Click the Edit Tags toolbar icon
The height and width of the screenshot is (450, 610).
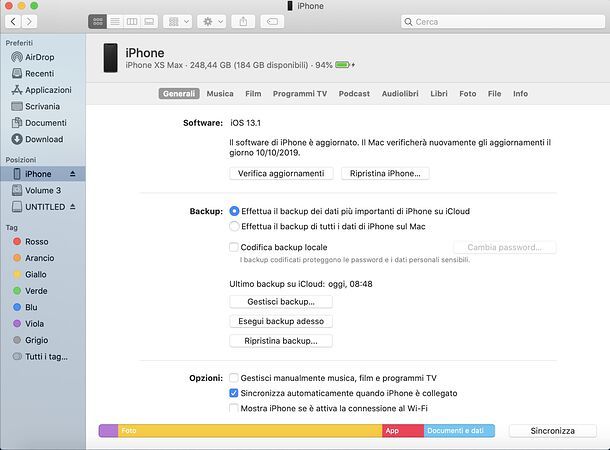(272, 21)
